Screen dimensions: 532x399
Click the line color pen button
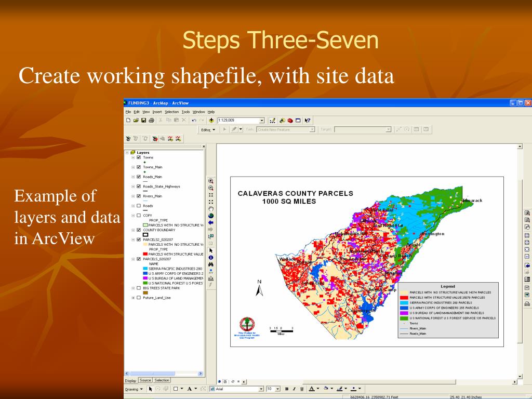[x=340, y=389]
